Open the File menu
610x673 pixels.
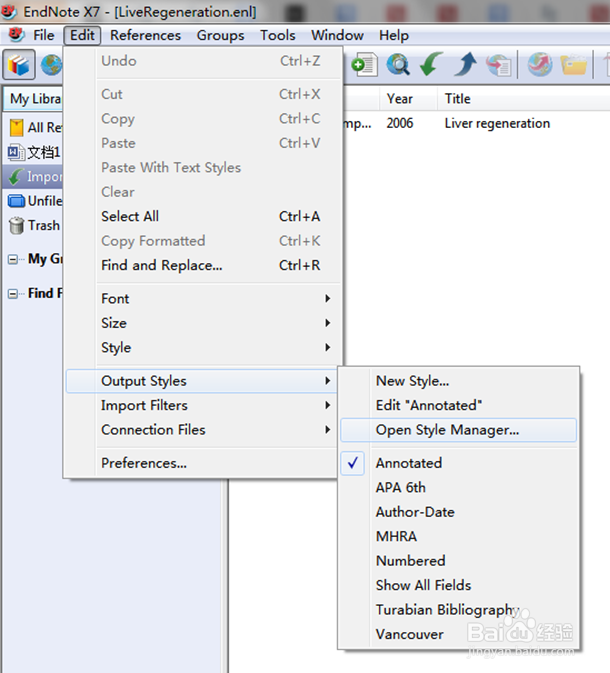[44, 35]
